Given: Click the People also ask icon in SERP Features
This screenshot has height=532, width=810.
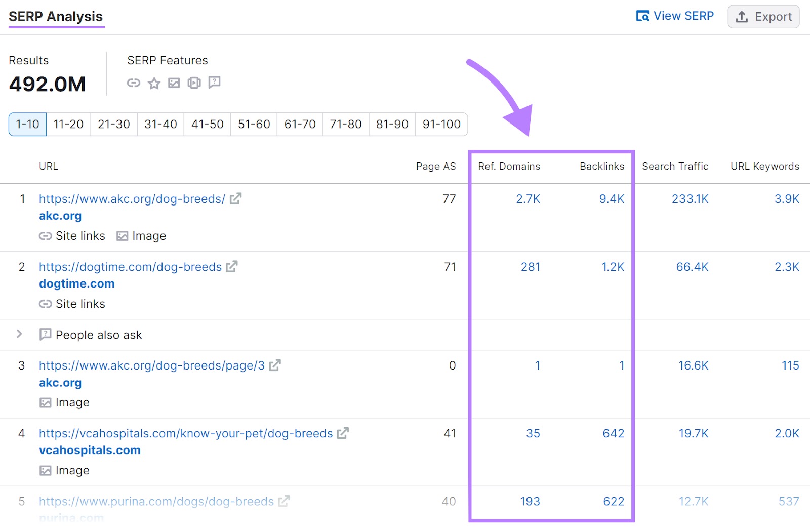Looking at the screenshot, I should point(215,82).
